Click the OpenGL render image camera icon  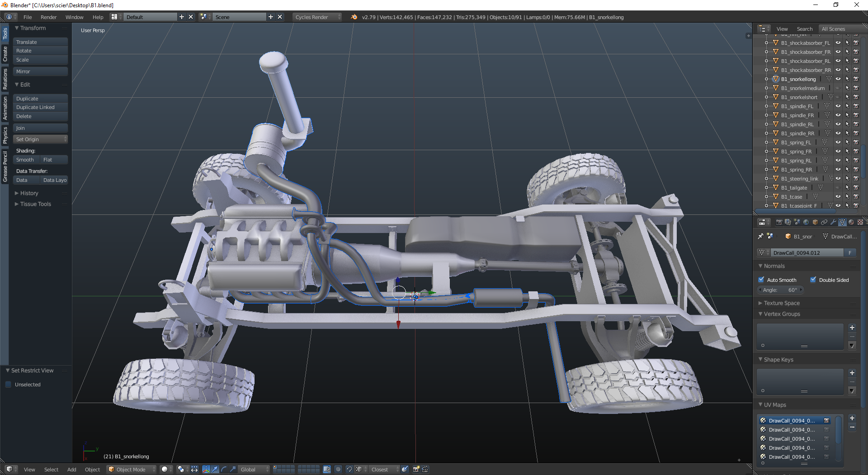[416, 469]
